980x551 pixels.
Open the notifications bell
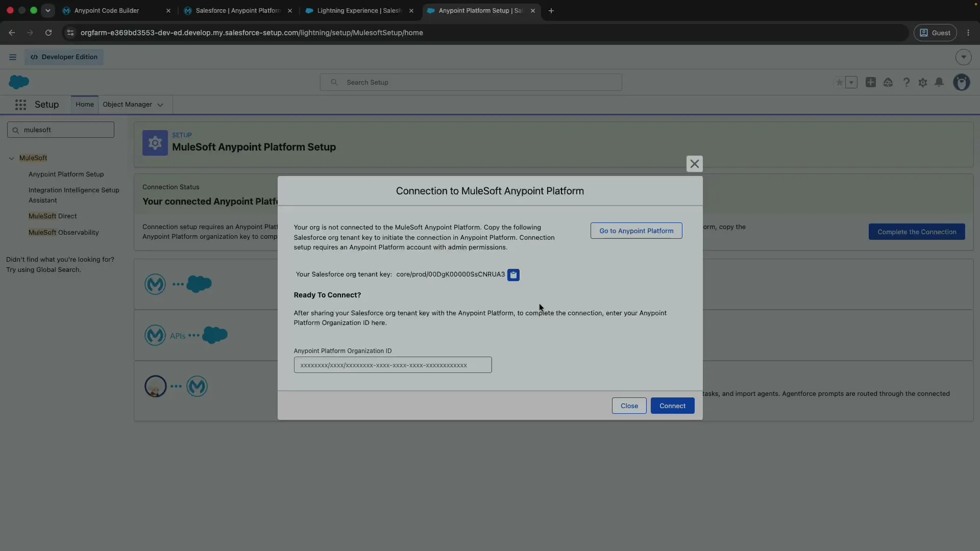pos(939,82)
